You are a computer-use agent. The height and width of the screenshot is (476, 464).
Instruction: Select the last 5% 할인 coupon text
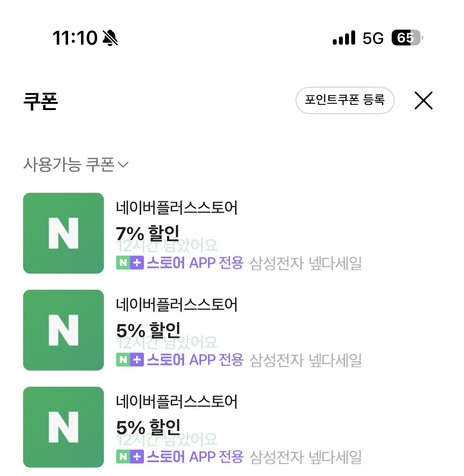[x=148, y=427]
